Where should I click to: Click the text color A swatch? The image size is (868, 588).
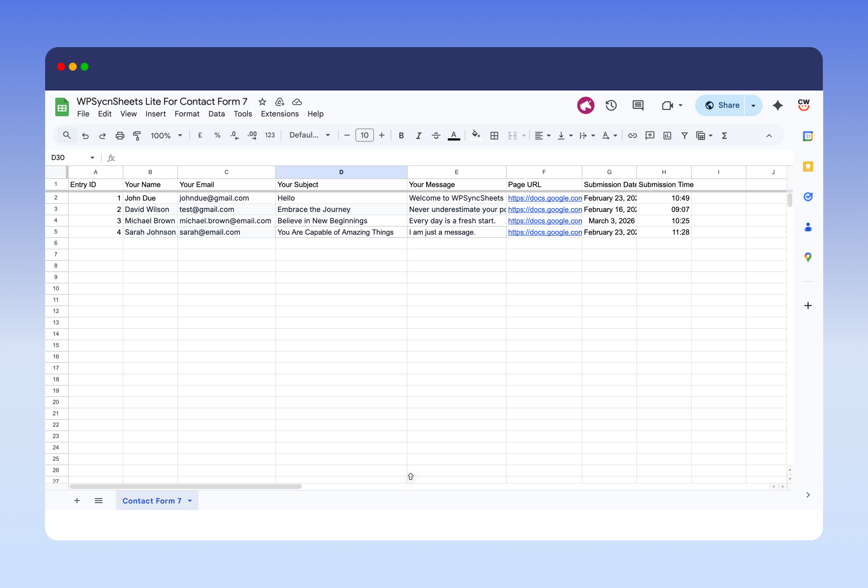(453, 136)
